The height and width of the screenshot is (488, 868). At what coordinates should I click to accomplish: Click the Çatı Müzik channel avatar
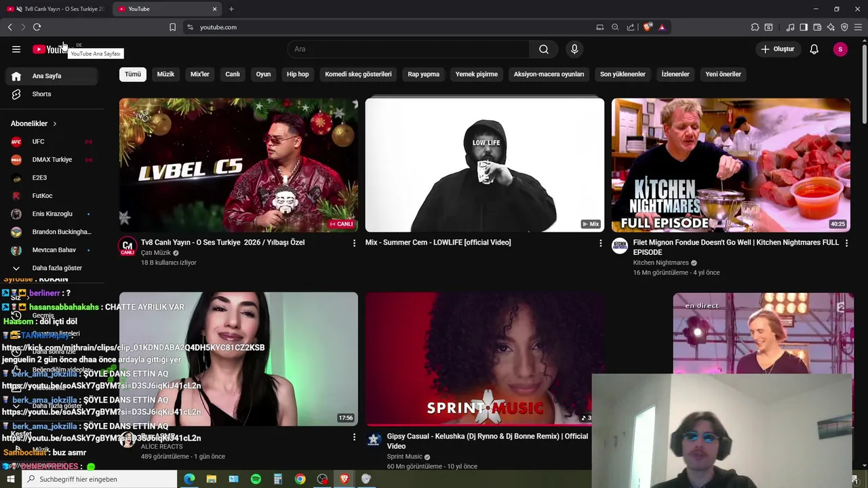tap(127, 247)
